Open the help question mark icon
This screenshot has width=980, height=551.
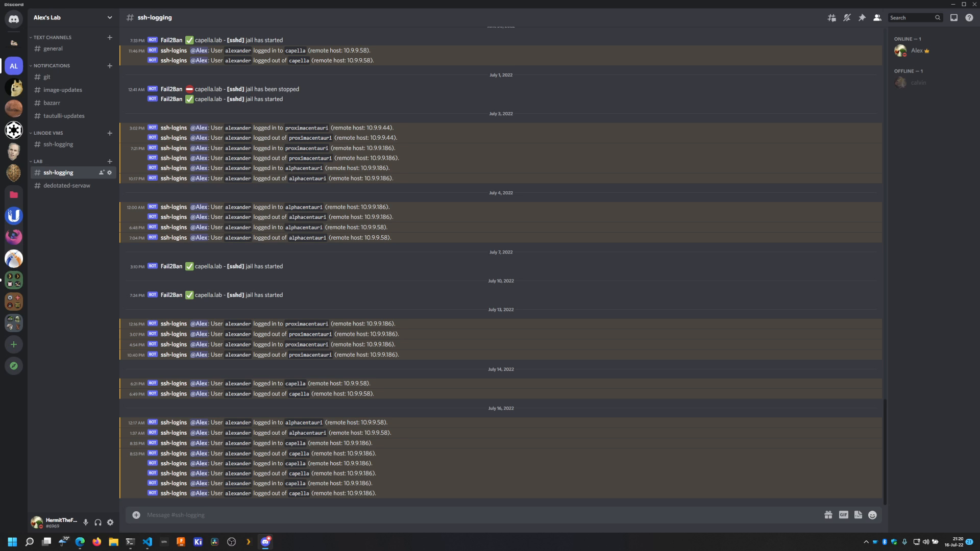point(969,17)
